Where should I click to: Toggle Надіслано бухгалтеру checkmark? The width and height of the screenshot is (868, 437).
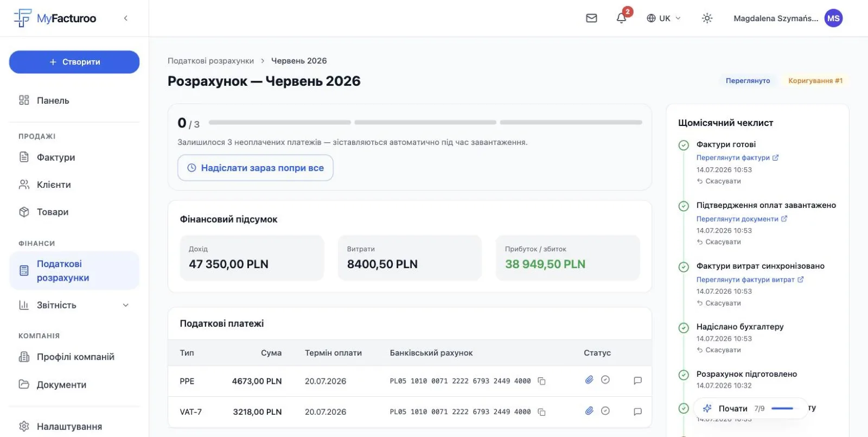684,327
